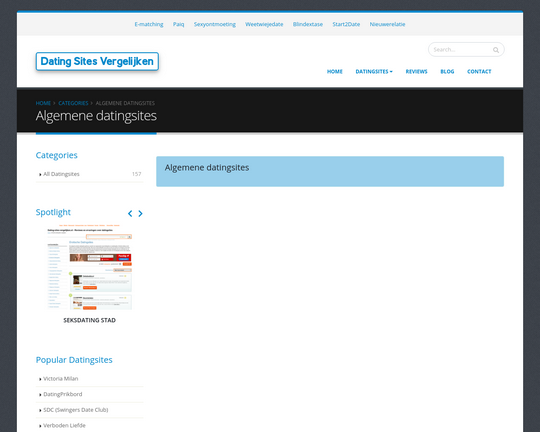Open the Contact page

(x=479, y=71)
